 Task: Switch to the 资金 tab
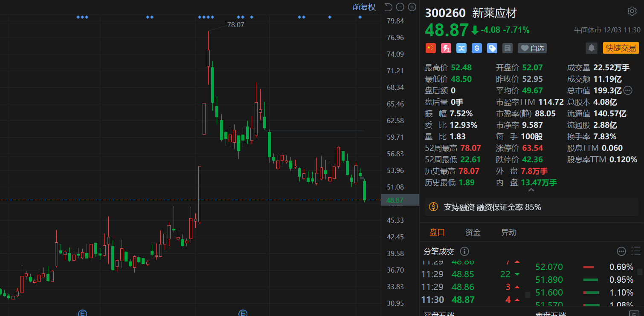[x=473, y=232]
